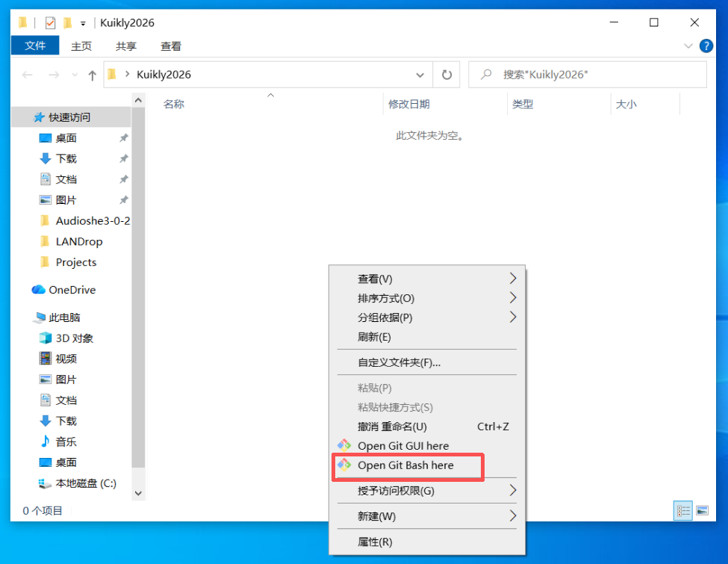Click submenu arrow next to 授予访问权限(G)

click(512, 490)
